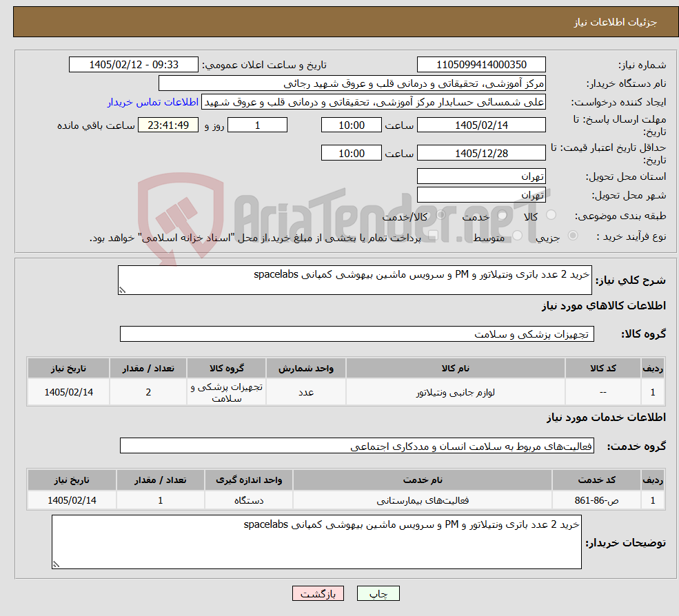Screen dimensions: 679x616
Task: Click the service group field فعالیت‌های مربوط به سلامت
Action: pyautogui.click(x=357, y=446)
